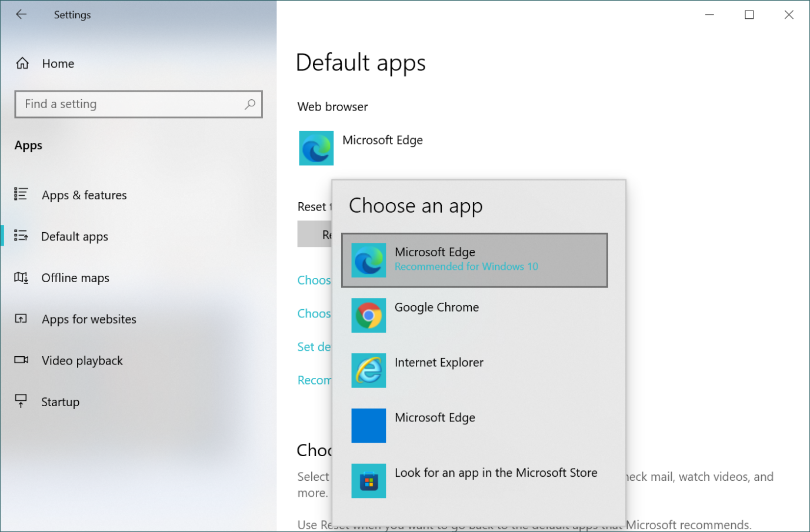Open the Home settings page
The height and width of the screenshot is (532, 810).
tap(138, 63)
